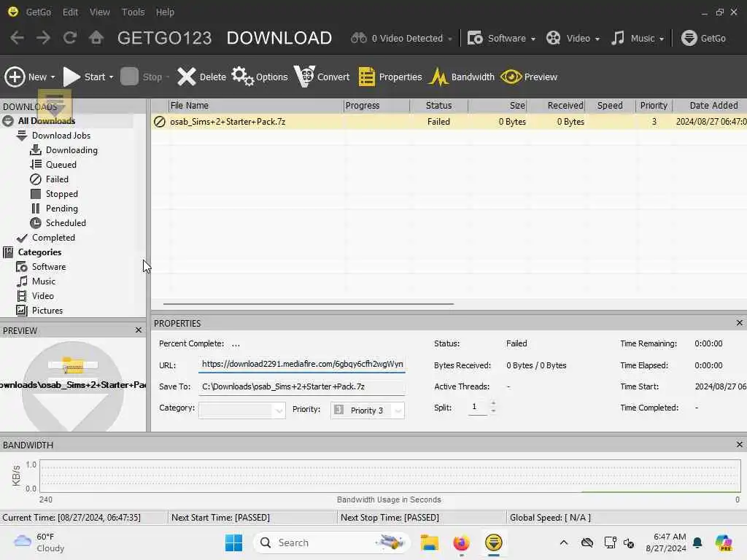Image resolution: width=747 pixels, height=560 pixels.
Task: Sort by Priority column header
Action: 654,106
